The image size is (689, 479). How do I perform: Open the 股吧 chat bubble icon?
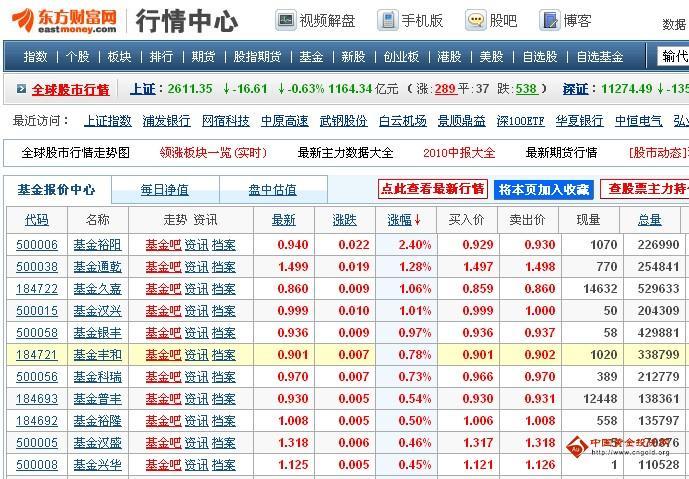coord(476,20)
